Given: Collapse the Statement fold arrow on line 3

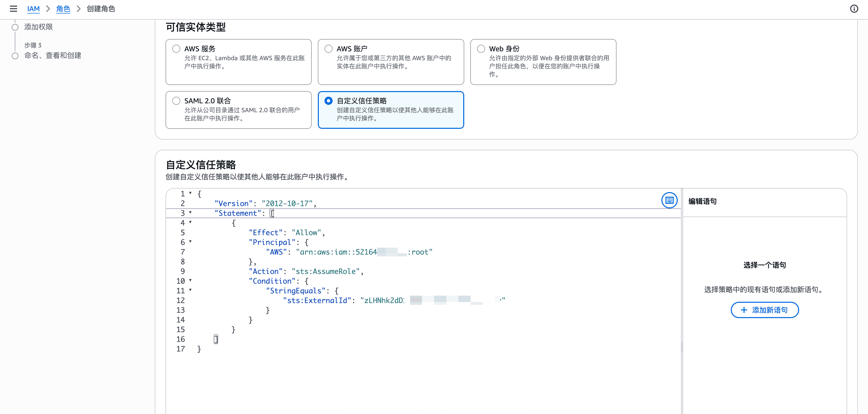Looking at the screenshot, I should tap(190, 212).
